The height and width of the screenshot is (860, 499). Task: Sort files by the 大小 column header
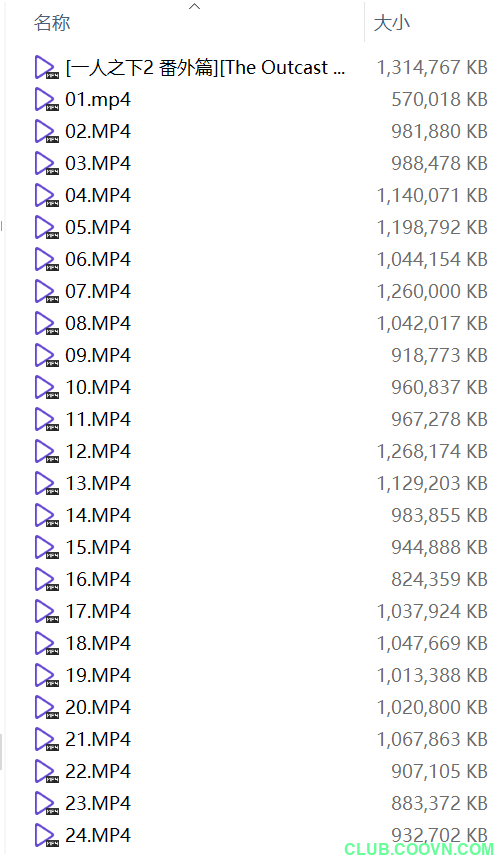(x=392, y=23)
